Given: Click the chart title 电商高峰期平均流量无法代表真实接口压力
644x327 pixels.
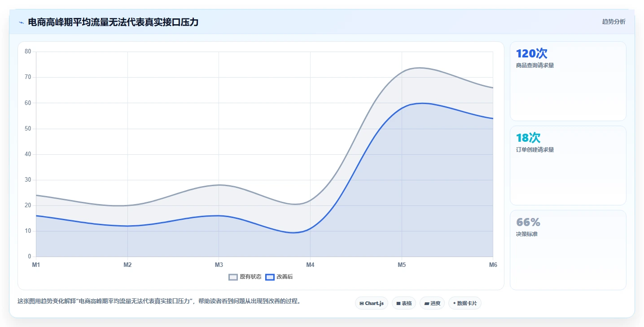Looking at the screenshot, I should point(113,22).
